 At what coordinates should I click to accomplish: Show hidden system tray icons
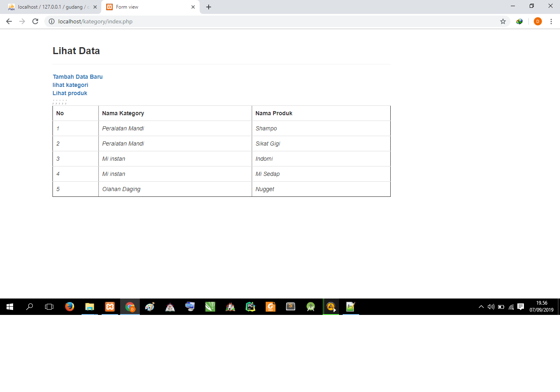481,307
